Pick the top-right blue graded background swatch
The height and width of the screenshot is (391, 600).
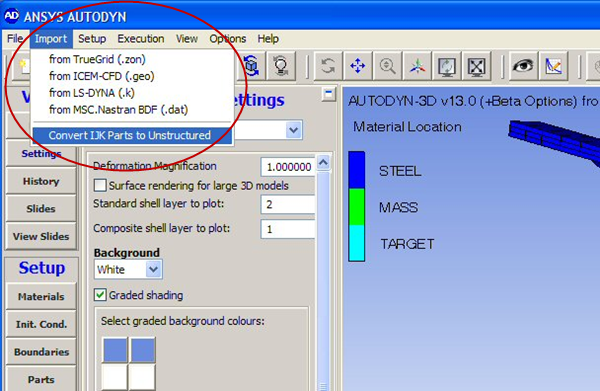143,350
